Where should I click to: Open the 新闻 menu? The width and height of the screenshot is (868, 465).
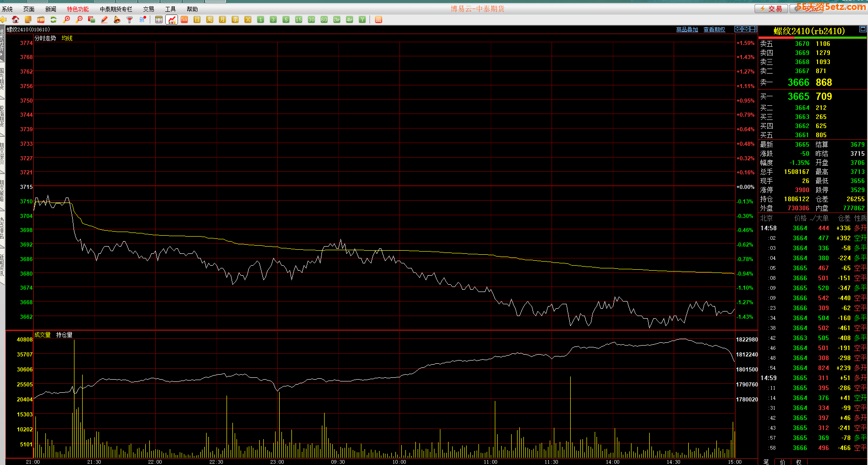(x=51, y=9)
